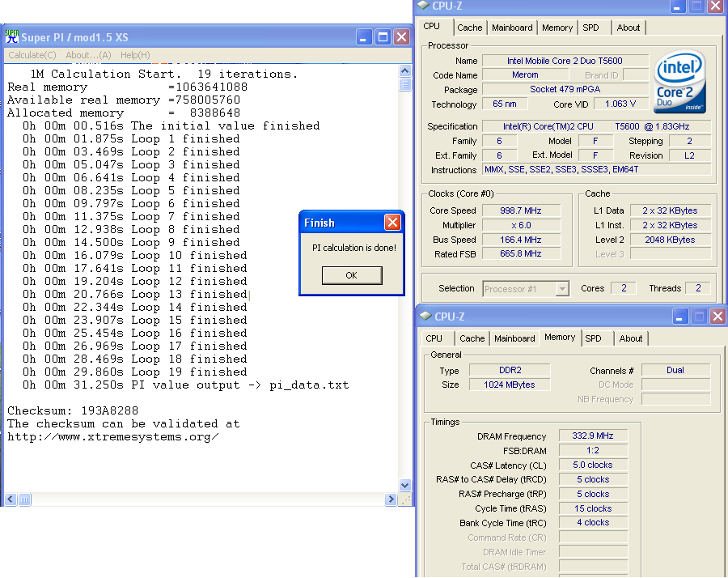Switch to Cache tab in top CPU-Z window
Image resolution: width=728 pixels, height=578 pixels.
(470, 28)
